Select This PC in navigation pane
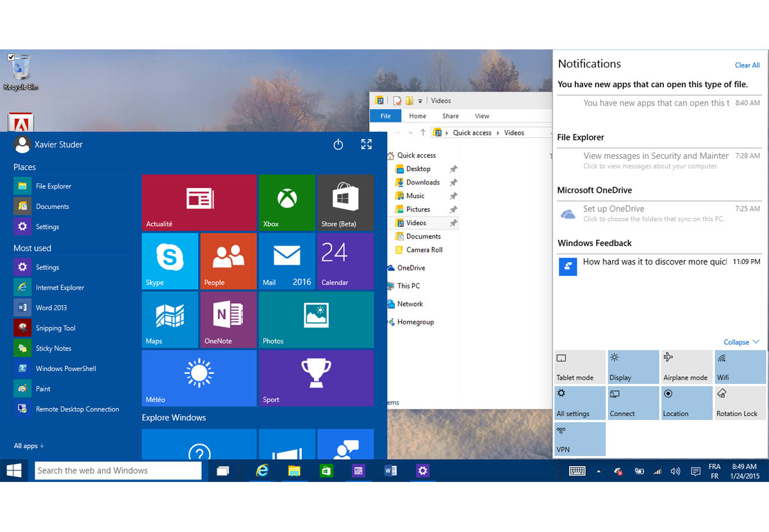This screenshot has height=532, width=769. tap(408, 286)
